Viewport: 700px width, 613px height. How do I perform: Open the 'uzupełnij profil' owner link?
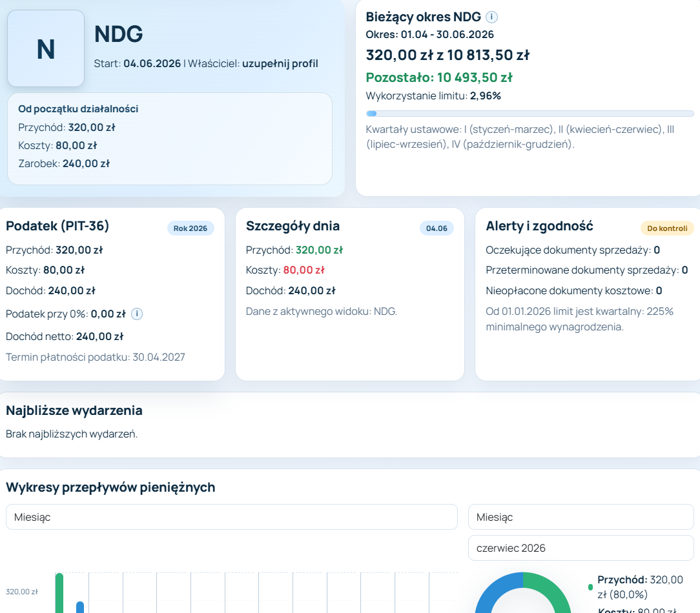pyautogui.click(x=280, y=63)
